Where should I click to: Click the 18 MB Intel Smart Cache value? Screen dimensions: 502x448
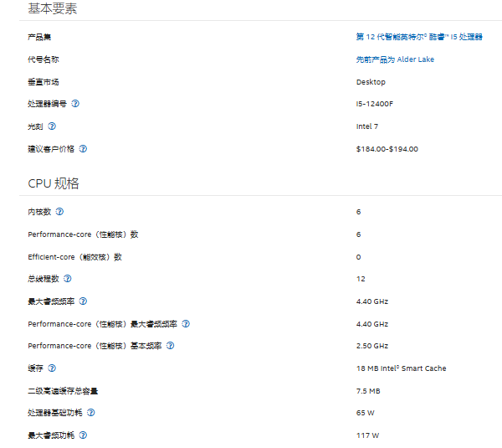tap(401, 368)
